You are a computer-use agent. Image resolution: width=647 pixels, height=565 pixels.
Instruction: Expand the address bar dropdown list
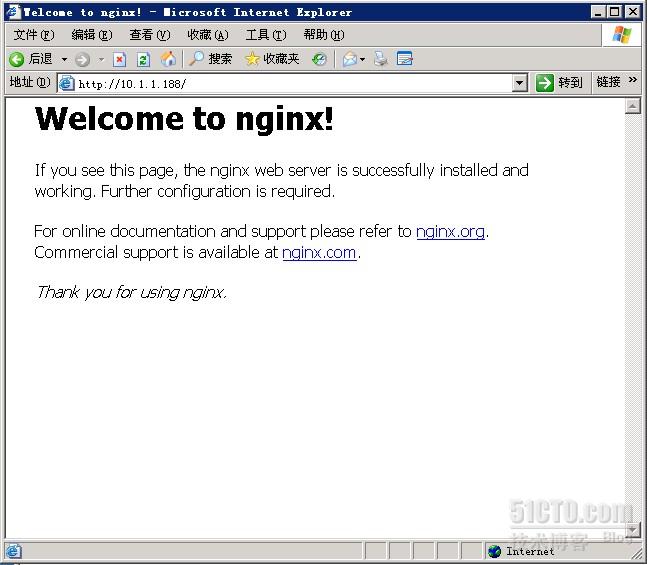[x=520, y=84]
